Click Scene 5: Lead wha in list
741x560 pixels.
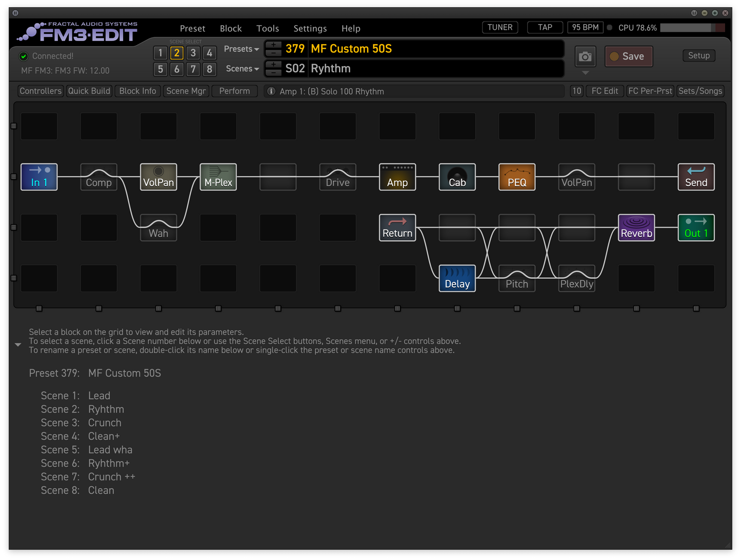87,450
